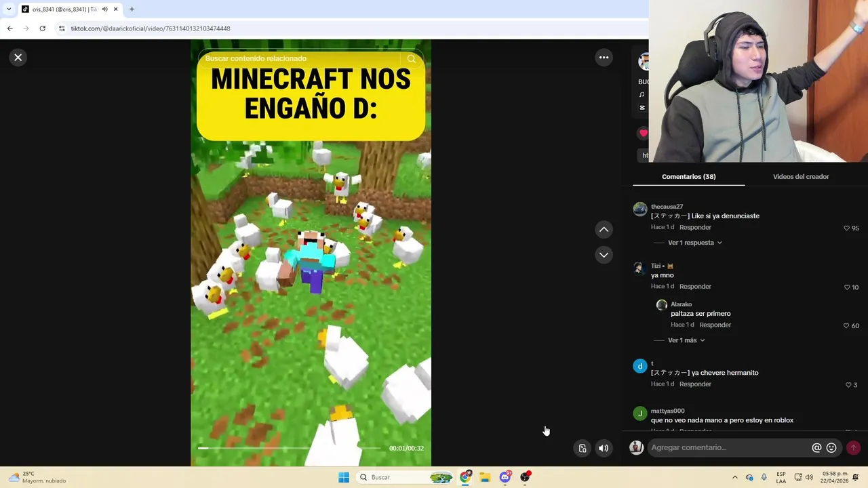
Task: Click the green 'J' avatar of mattyas000
Action: (x=639, y=413)
